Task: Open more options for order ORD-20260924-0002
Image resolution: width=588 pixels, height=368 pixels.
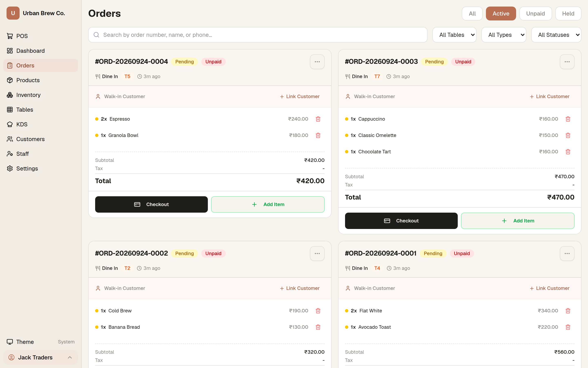Action: [317, 254]
